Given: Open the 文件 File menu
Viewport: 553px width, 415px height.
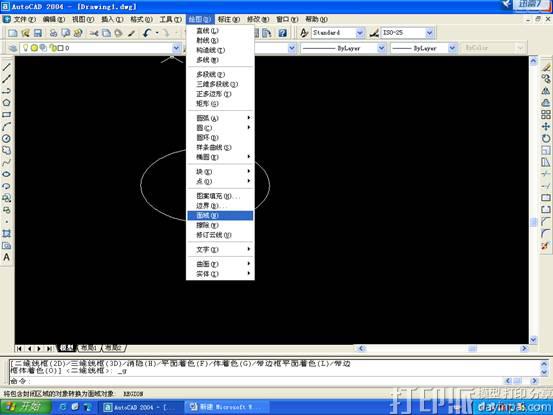Looking at the screenshot, I should click(24, 19).
